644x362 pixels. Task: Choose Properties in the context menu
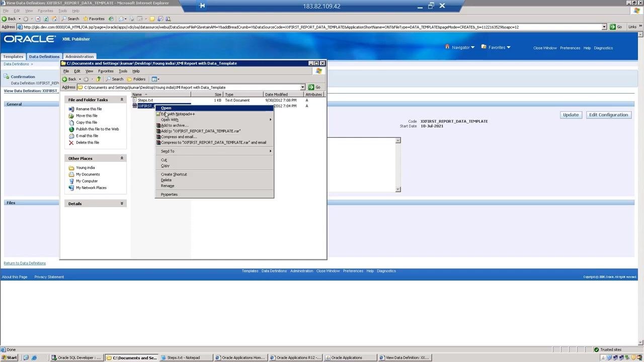[214, 195]
